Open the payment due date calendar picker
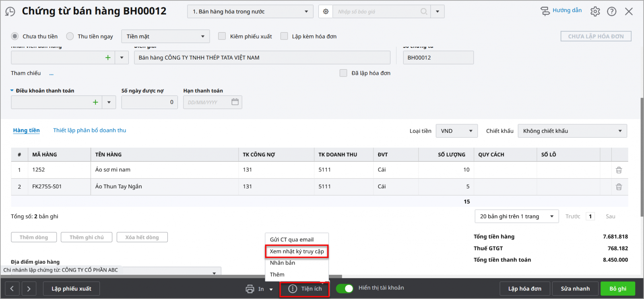Screen dimensions: 644x299 (x=235, y=102)
